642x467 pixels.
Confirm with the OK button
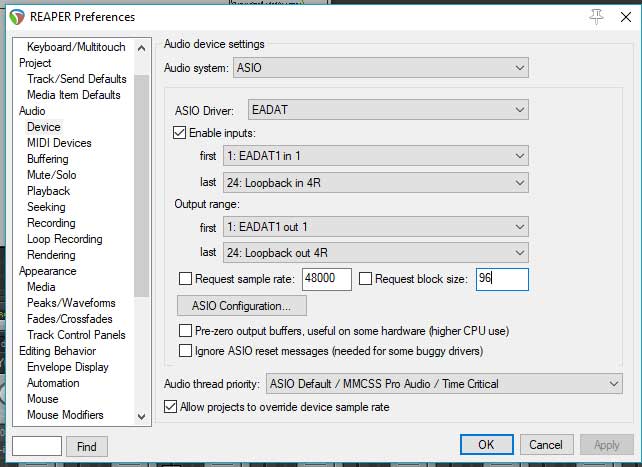[x=486, y=444]
